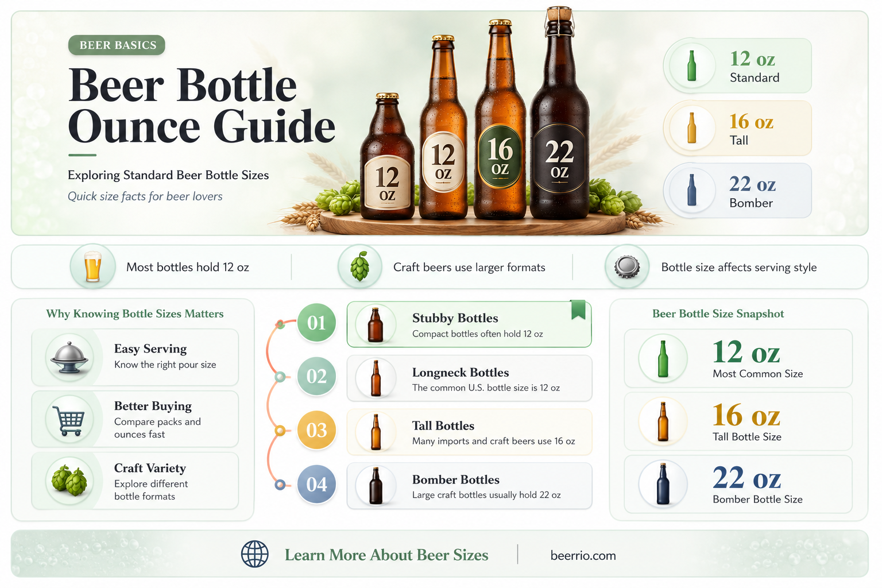
Task: Open the beerrio.com link
Action: (x=583, y=555)
